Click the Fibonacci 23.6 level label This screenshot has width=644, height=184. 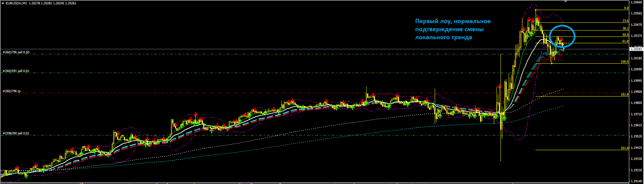(626, 21)
